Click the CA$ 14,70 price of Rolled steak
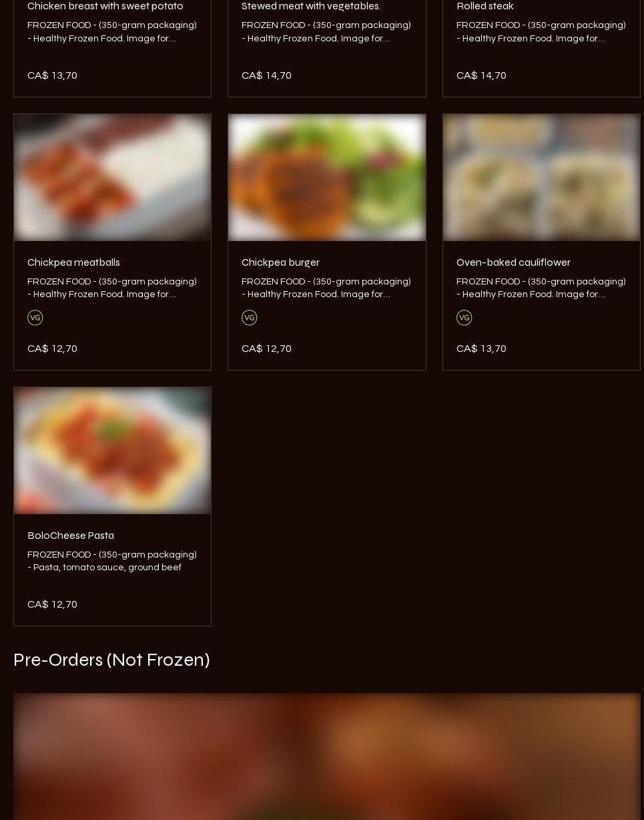 coord(481,75)
